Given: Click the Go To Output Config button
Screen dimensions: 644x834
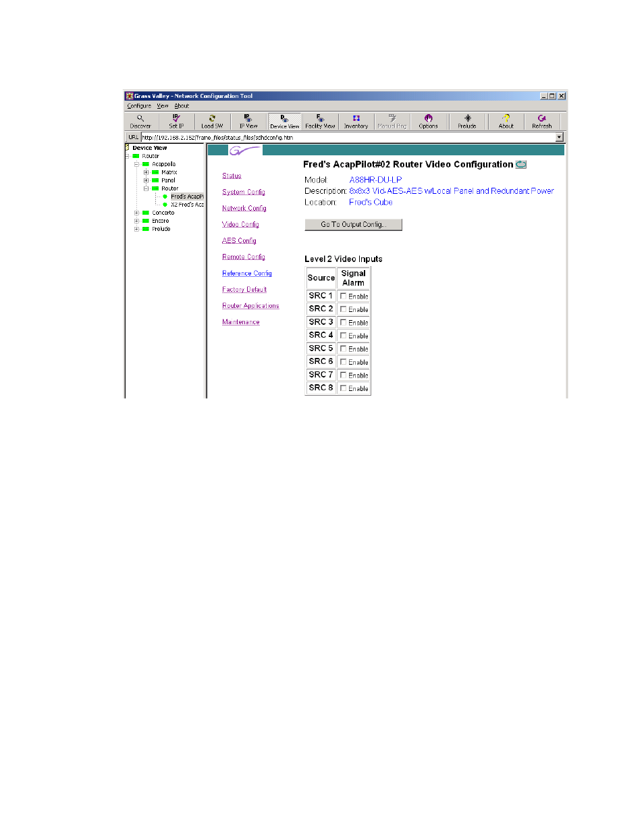Looking at the screenshot, I should [x=353, y=224].
